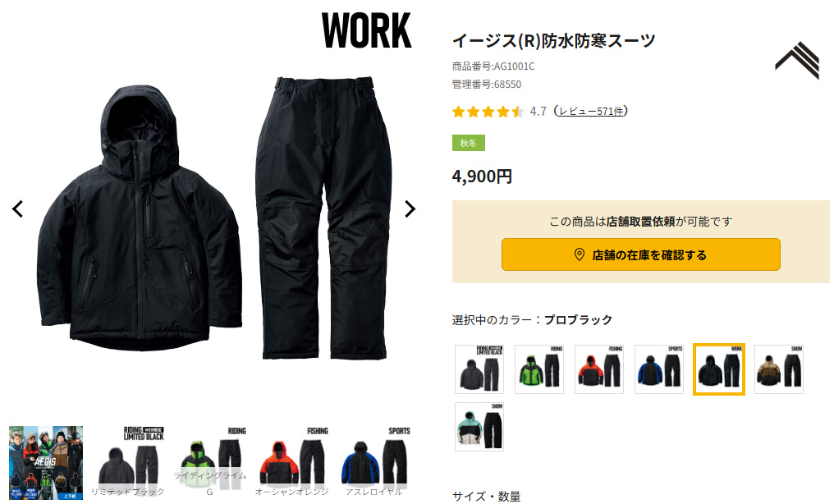
Task: Select the blue Sports color swatch
Action: tap(659, 369)
